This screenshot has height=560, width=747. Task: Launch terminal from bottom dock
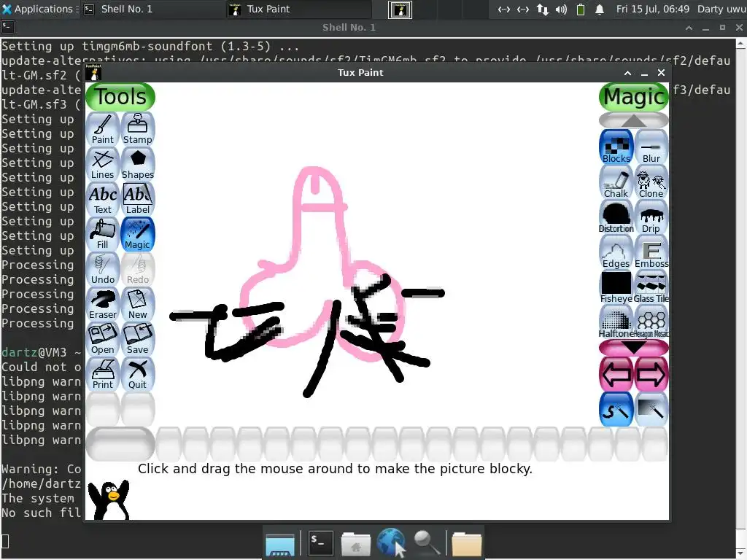320,542
